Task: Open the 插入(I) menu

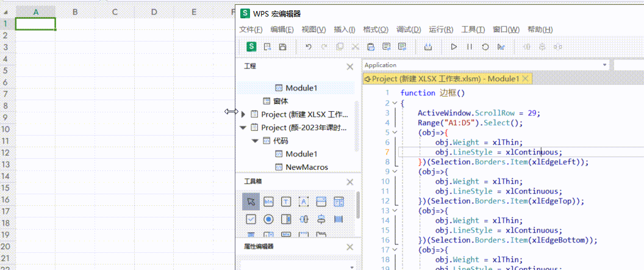Action: point(345,30)
